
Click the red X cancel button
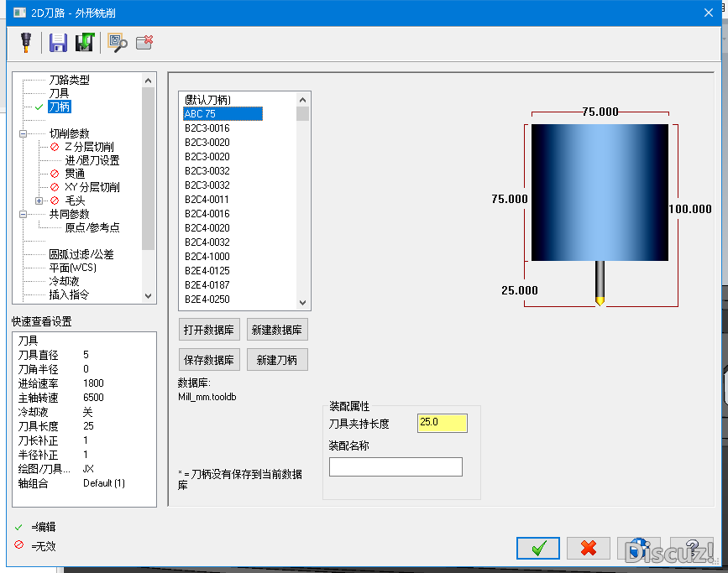tap(589, 549)
